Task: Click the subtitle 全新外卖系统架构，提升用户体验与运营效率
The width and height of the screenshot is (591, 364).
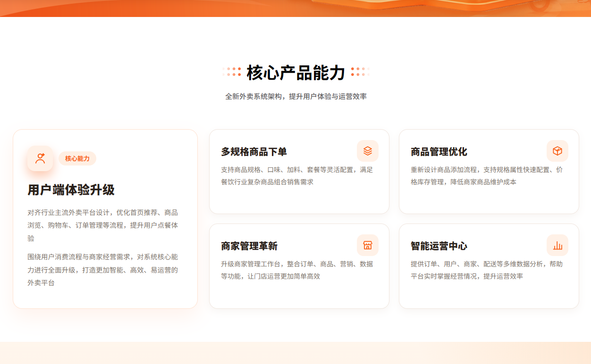Action: [296, 97]
